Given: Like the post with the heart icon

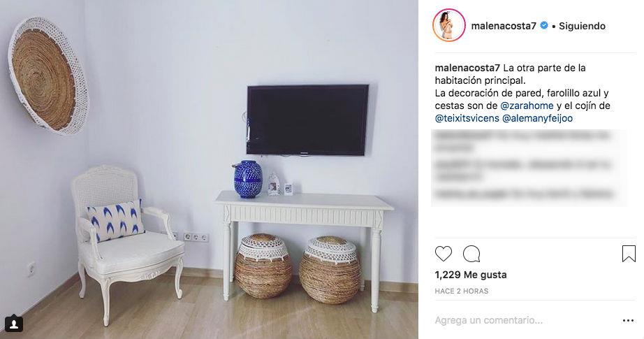Looking at the screenshot, I should pyautogui.click(x=443, y=254).
